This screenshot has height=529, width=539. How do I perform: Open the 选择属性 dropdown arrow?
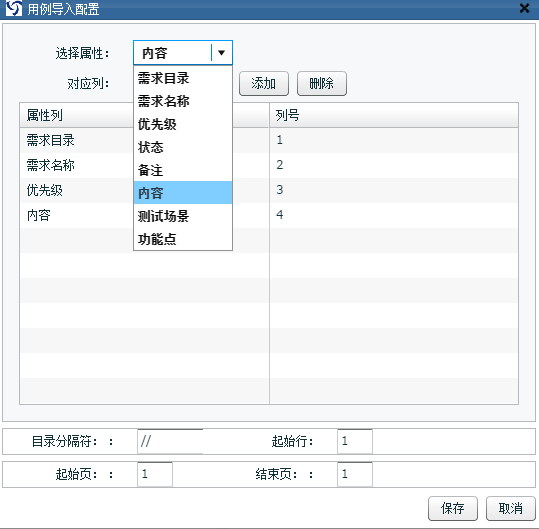click(221, 53)
